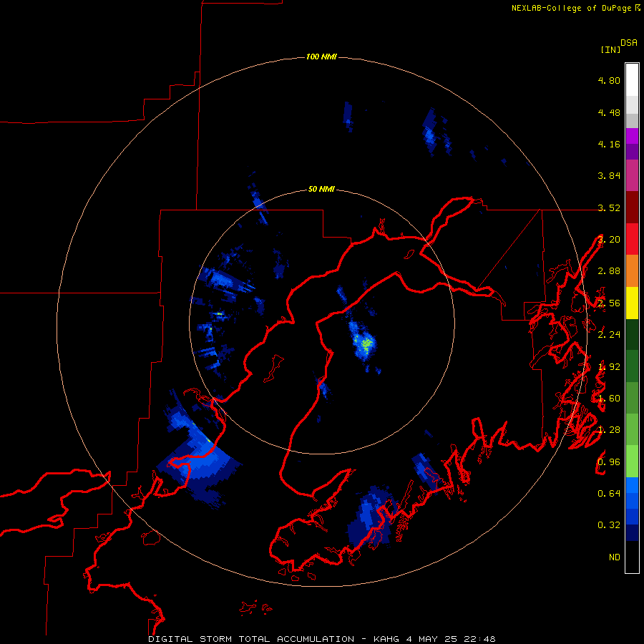The width and height of the screenshot is (644, 644).
Task: Click the [IN] units label
Action: (x=610, y=49)
